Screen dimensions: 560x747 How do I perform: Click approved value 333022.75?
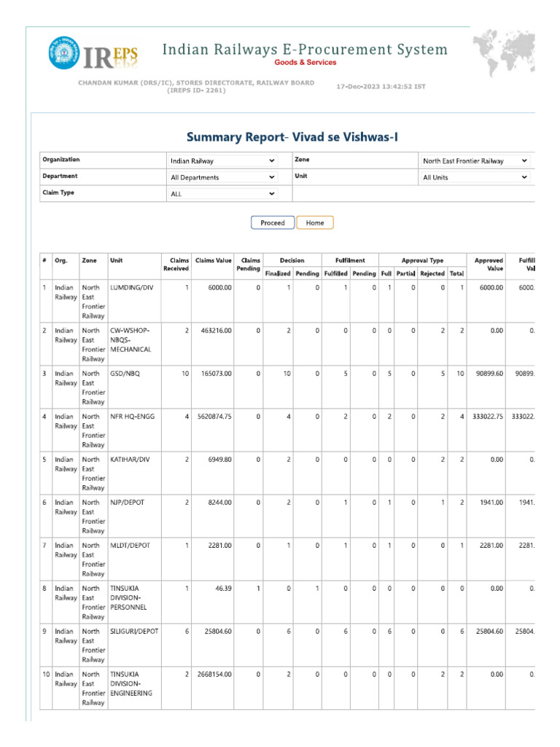tap(488, 417)
